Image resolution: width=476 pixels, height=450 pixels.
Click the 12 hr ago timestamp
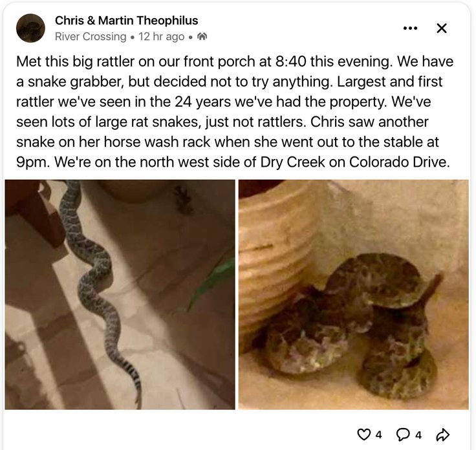coord(162,37)
